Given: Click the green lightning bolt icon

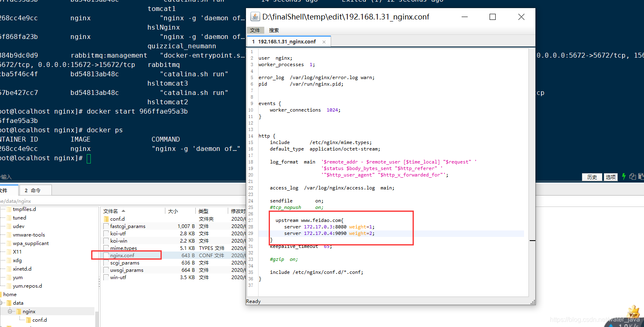Looking at the screenshot, I should (624, 176).
